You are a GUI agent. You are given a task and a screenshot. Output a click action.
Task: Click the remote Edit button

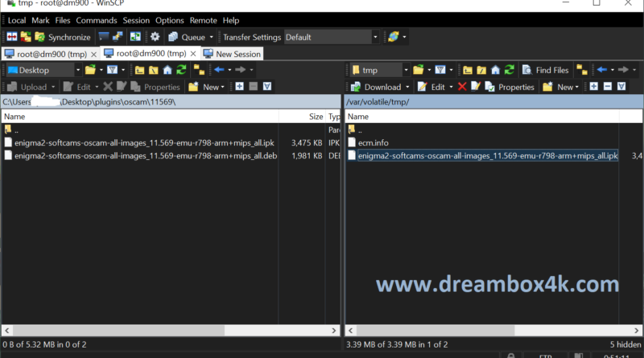[431, 87]
